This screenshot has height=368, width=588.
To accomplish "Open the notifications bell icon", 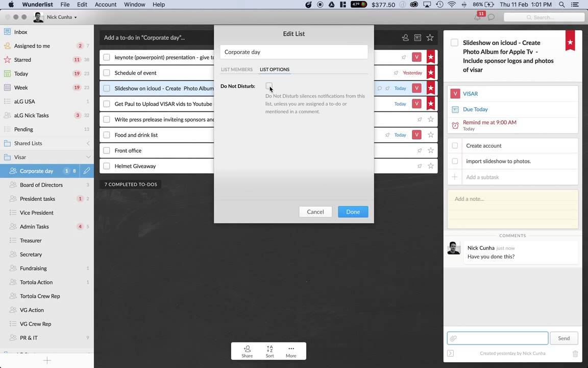I will click(x=477, y=17).
